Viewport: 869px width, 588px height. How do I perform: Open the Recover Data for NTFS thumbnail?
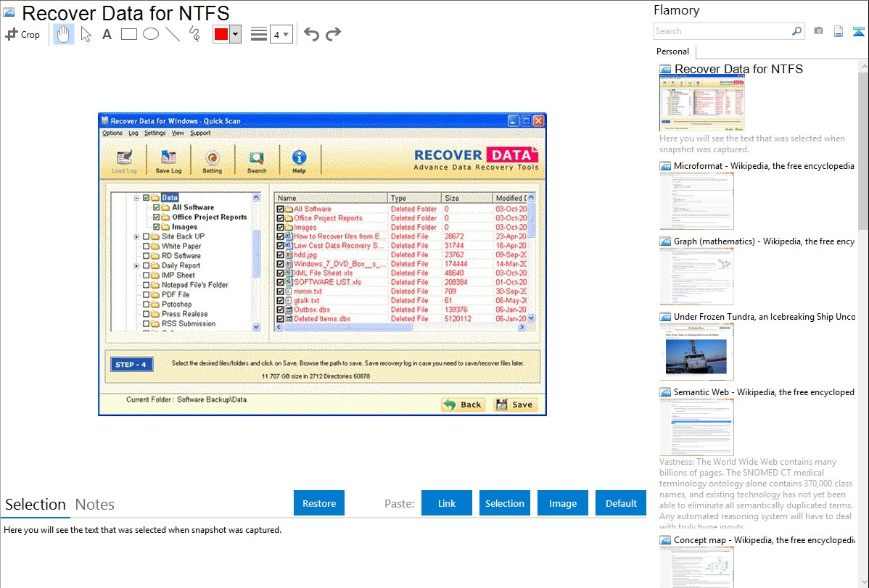[702, 103]
